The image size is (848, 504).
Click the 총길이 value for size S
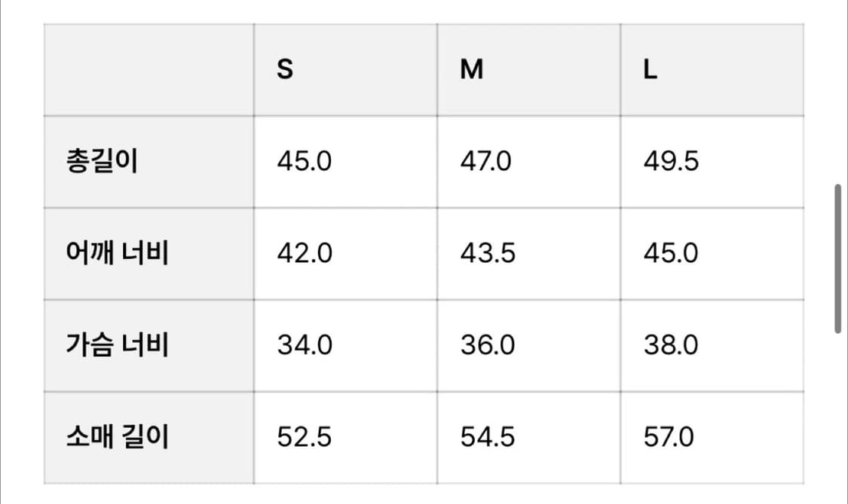pyautogui.click(x=304, y=162)
